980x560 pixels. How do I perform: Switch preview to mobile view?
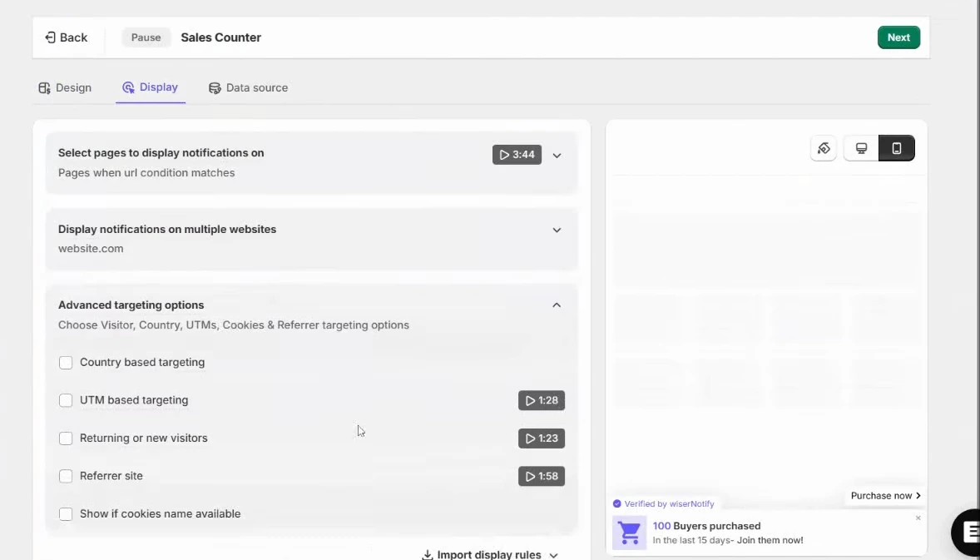[896, 149]
